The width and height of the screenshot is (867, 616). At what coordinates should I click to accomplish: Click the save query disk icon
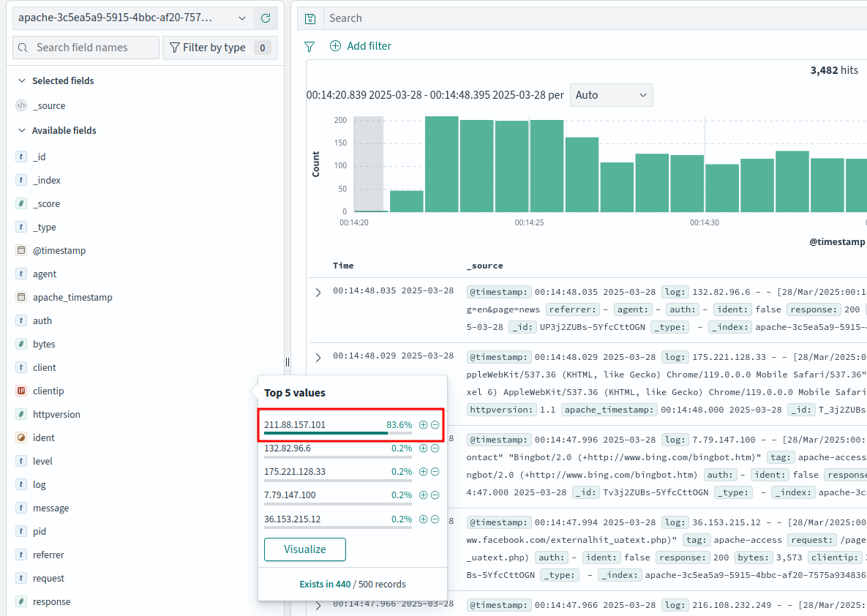[310, 18]
